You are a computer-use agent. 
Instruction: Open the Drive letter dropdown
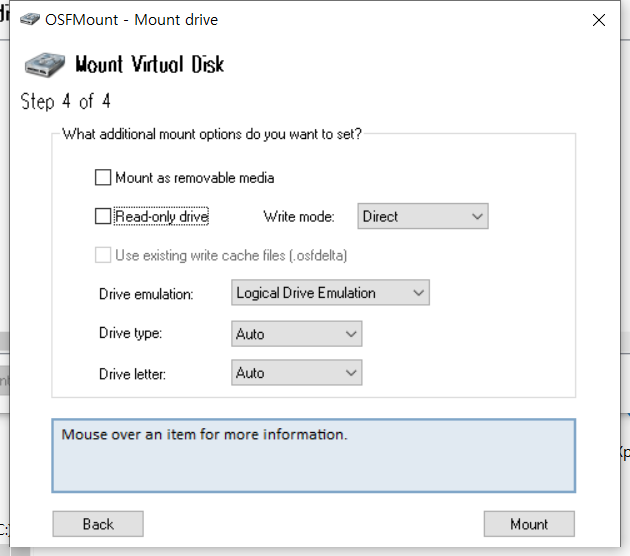297,373
